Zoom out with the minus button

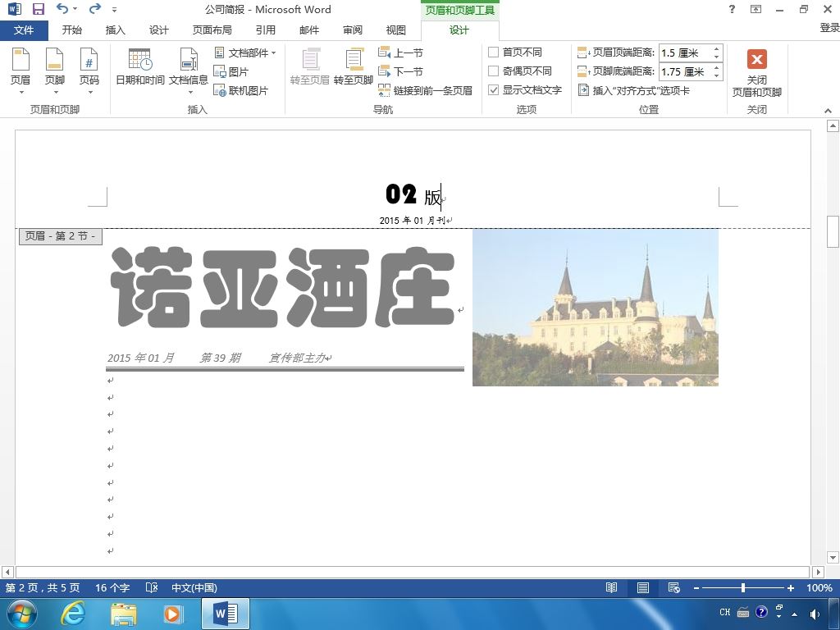click(696, 588)
